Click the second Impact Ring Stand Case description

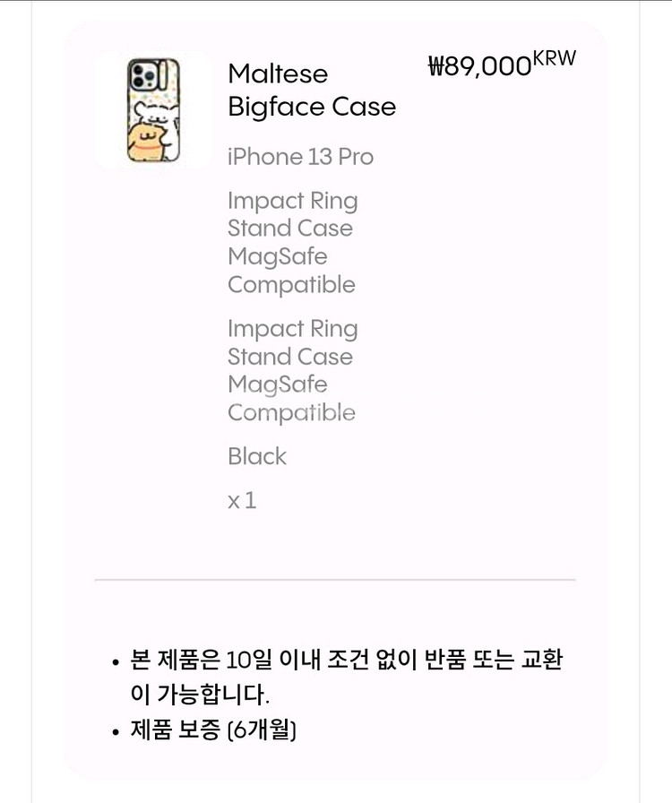[x=291, y=342]
